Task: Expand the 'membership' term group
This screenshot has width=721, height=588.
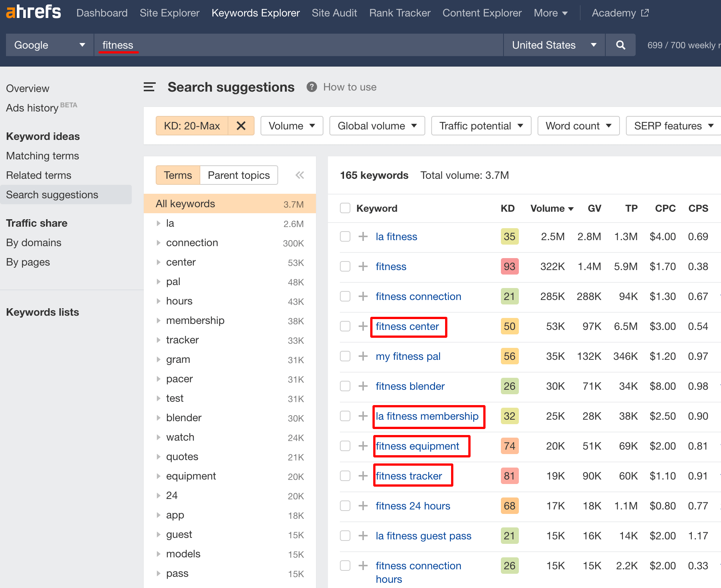Action: (x=158, y=321)
